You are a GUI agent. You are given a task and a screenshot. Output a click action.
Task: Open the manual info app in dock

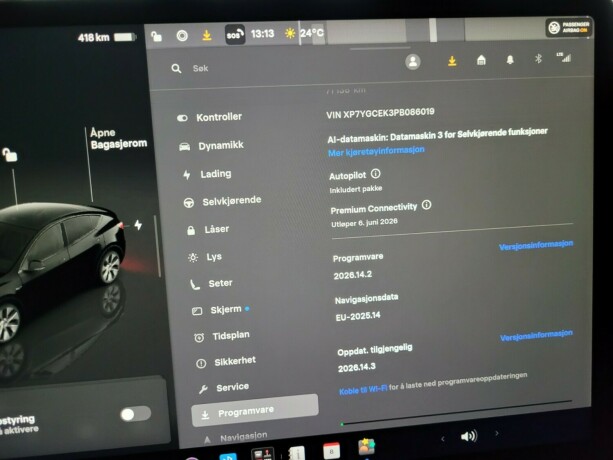tap(296, 453)
